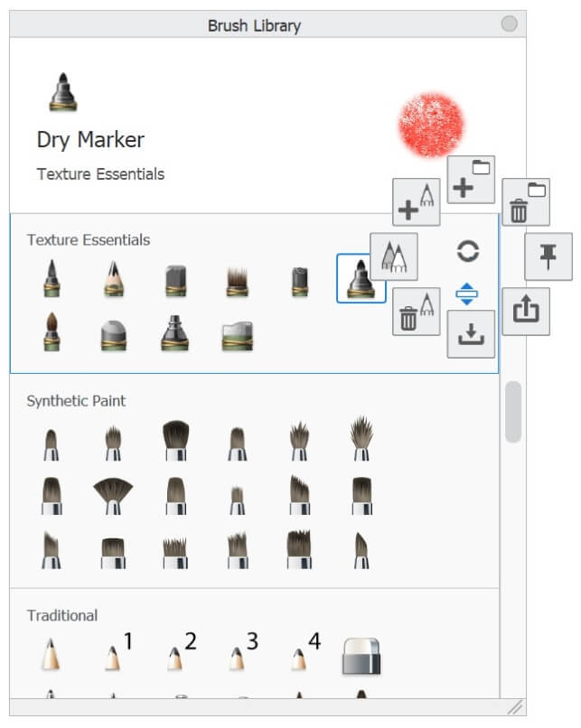Choose the fan brush in Synthetic Paint
This screenshot has height=728, width=581.
click(113, 496)
